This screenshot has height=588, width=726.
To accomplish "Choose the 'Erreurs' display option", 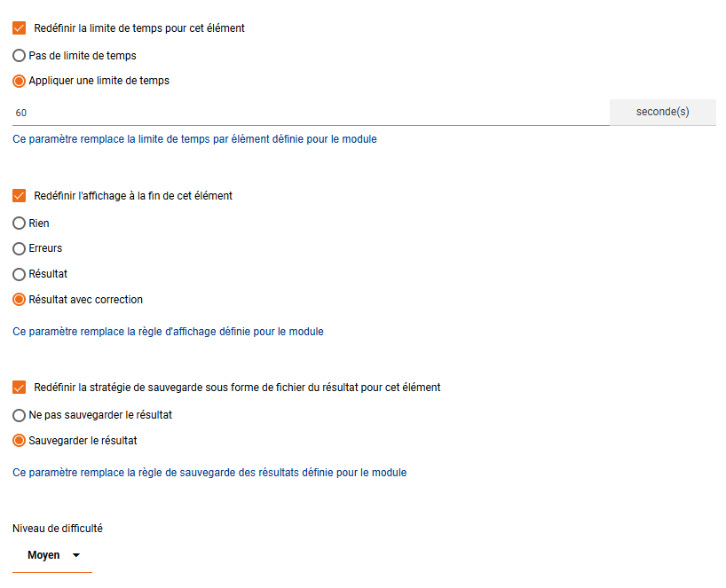I will [20, 249].
